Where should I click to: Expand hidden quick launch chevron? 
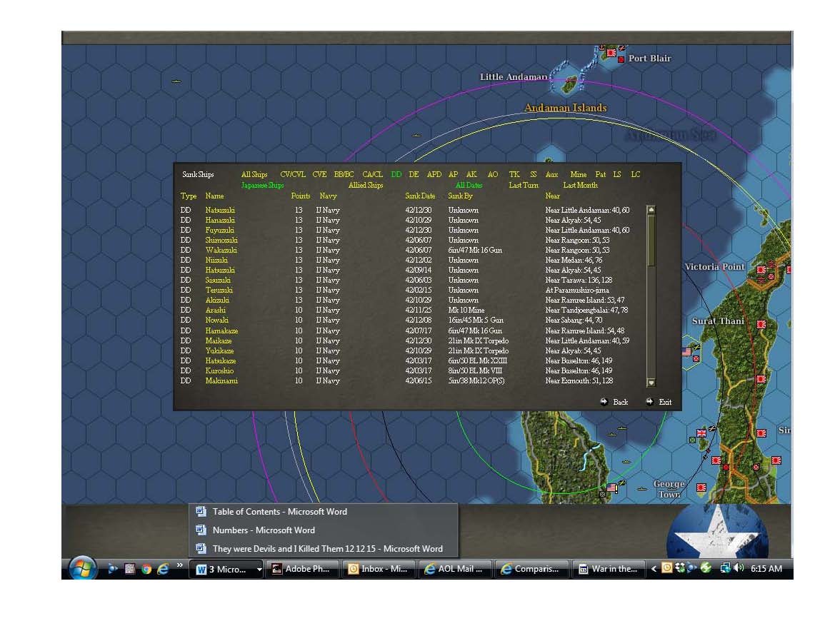[179, 565]
